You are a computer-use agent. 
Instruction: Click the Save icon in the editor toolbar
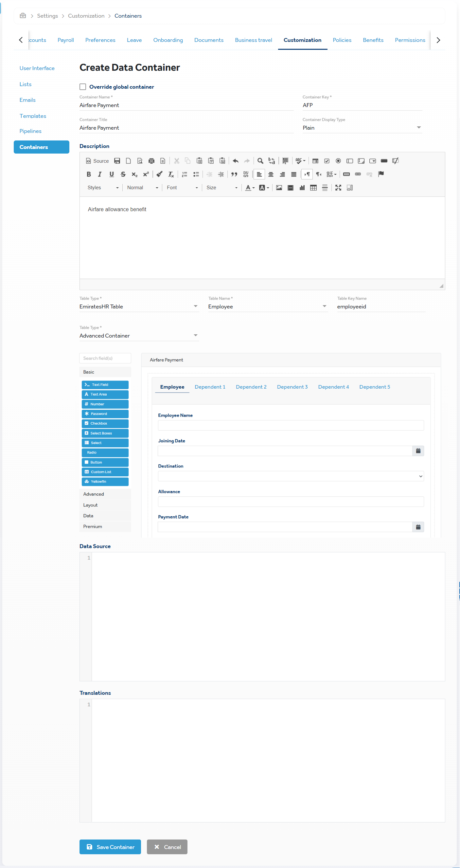(x=117, y=161)
